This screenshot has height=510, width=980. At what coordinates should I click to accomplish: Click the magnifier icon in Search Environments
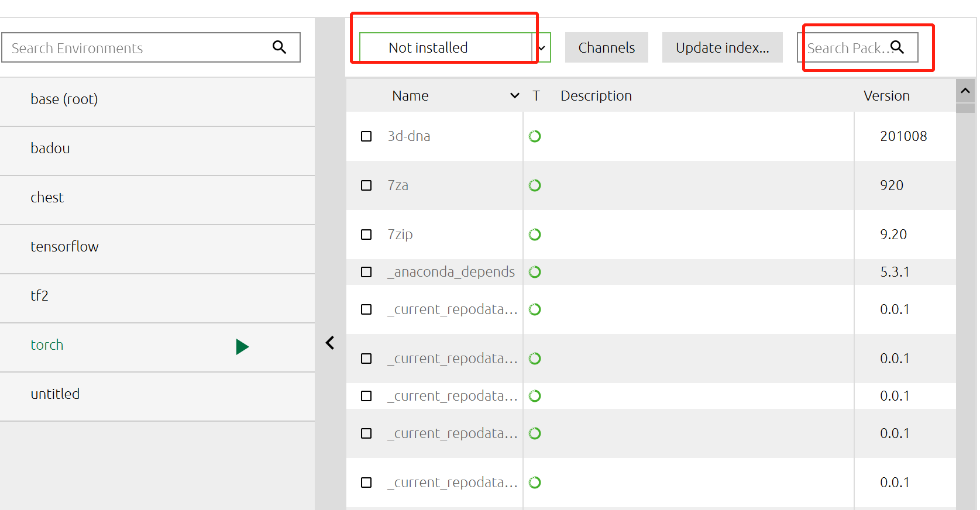(x=280, y=47)
